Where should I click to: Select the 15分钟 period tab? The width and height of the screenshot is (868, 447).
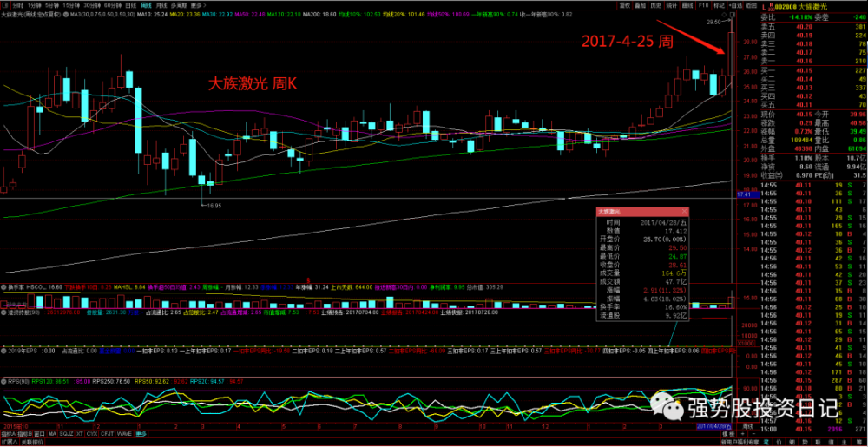pos(71,5)
